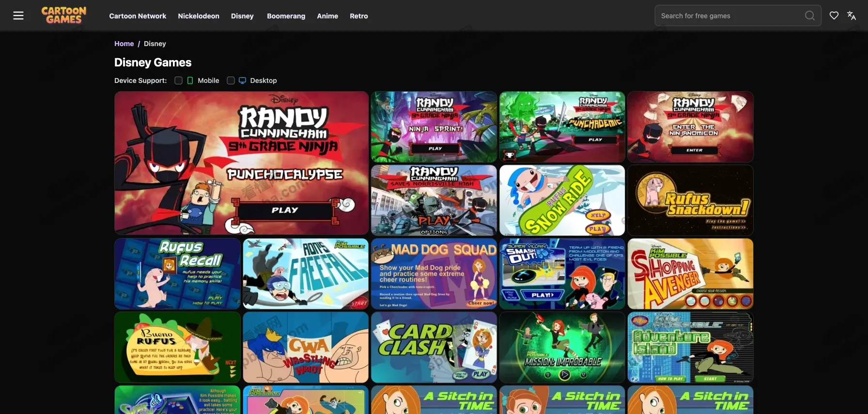Open the Retro category

point(359,16)
